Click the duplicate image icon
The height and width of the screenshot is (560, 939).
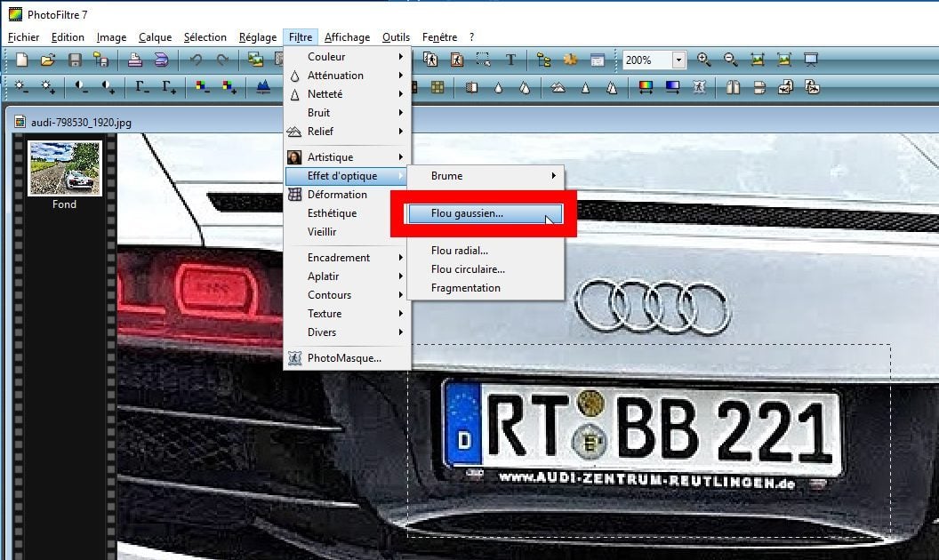click(256, 60)
